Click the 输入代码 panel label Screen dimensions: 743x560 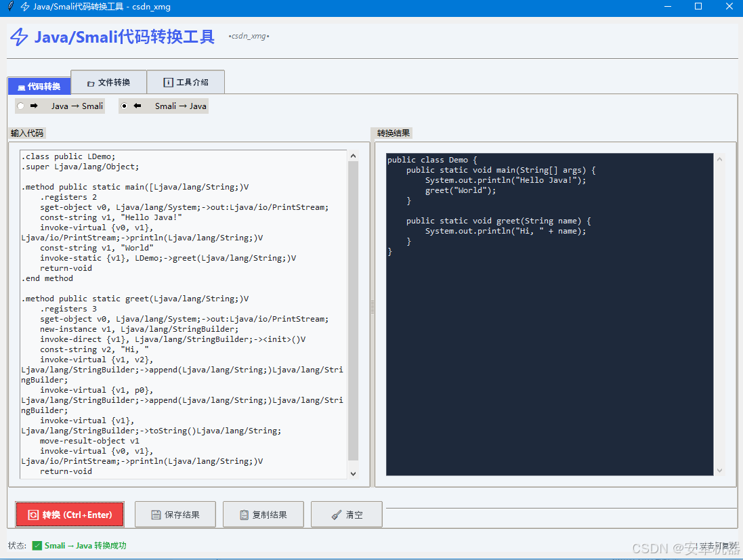click(x=27, y=133)
